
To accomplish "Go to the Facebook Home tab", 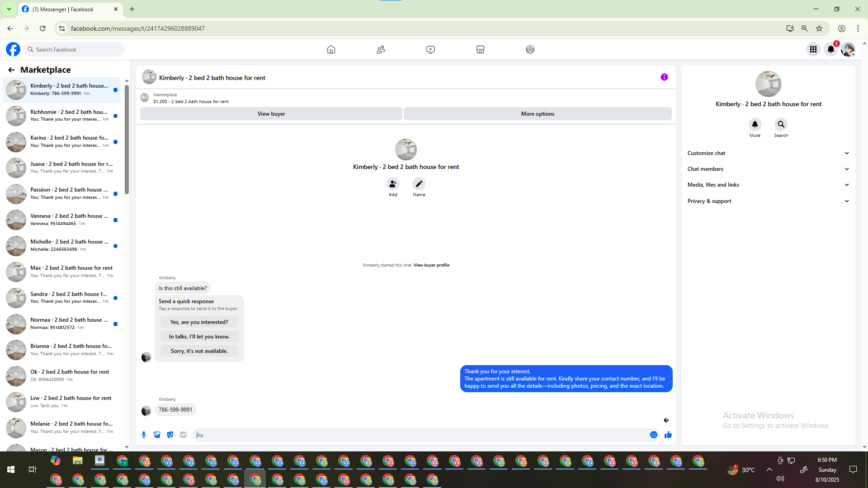I will click(x=331, y=50).
